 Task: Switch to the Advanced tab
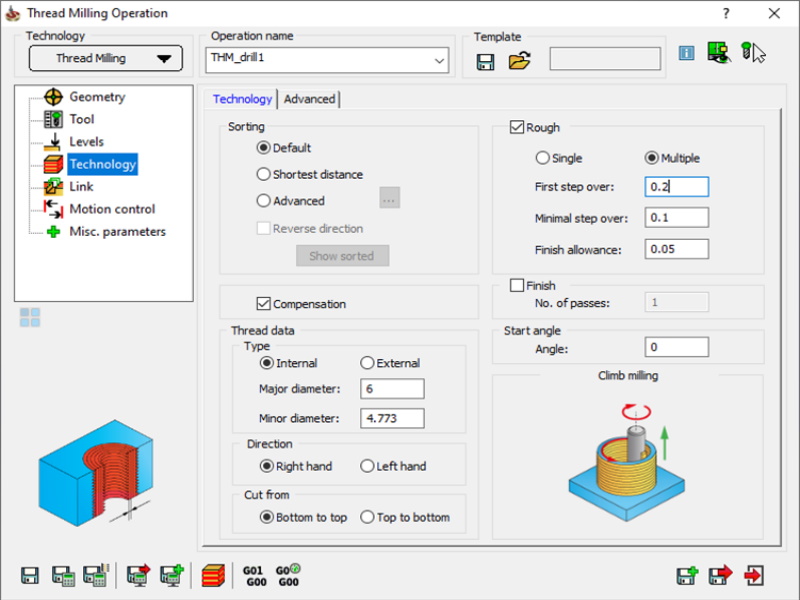coord(310,99)
